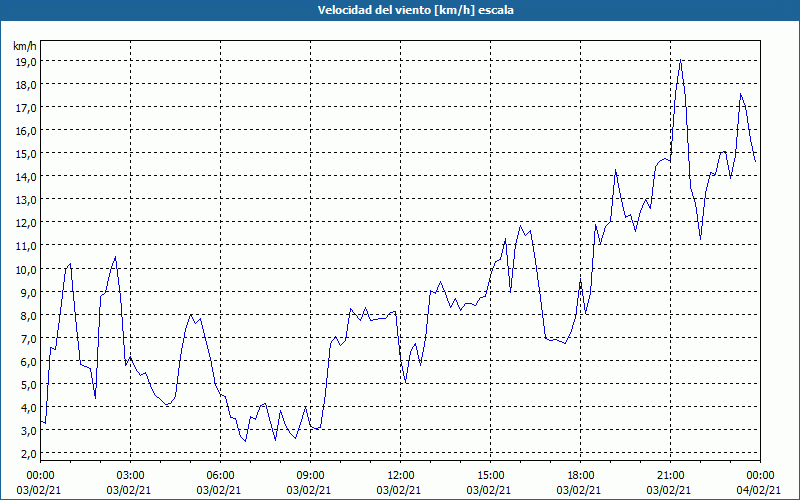Select the '18,0' y-axis label

26,85
